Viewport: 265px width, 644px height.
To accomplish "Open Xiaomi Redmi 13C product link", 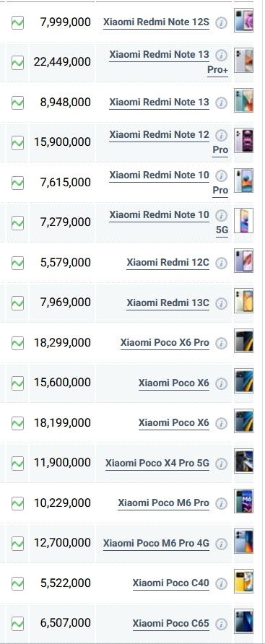I will coord(168,303).
